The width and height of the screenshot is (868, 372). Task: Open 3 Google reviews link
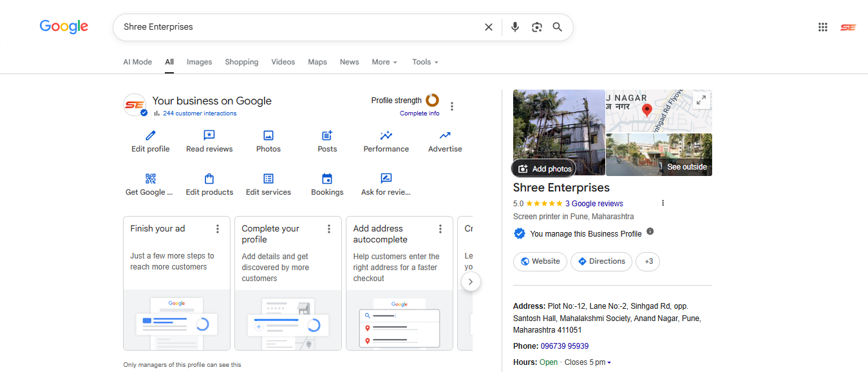click(594, 203)
